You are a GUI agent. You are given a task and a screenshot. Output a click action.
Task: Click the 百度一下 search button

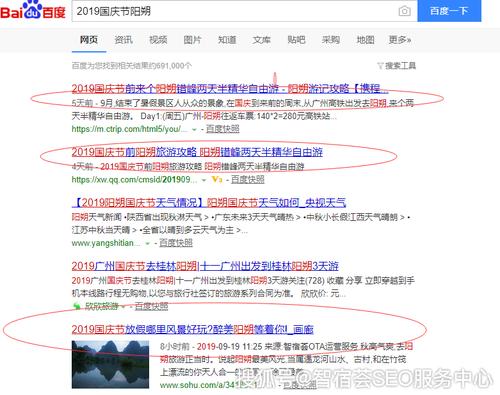click(449, 11)
